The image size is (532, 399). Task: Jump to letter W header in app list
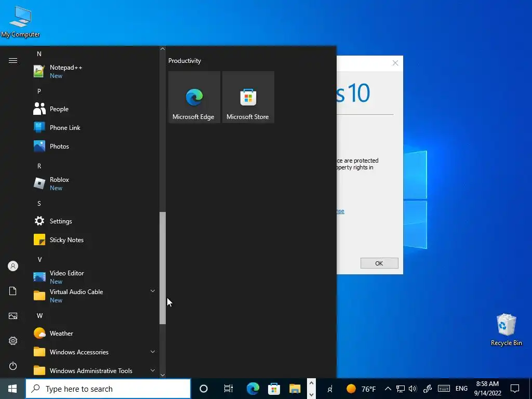click(x=39, y=316)
